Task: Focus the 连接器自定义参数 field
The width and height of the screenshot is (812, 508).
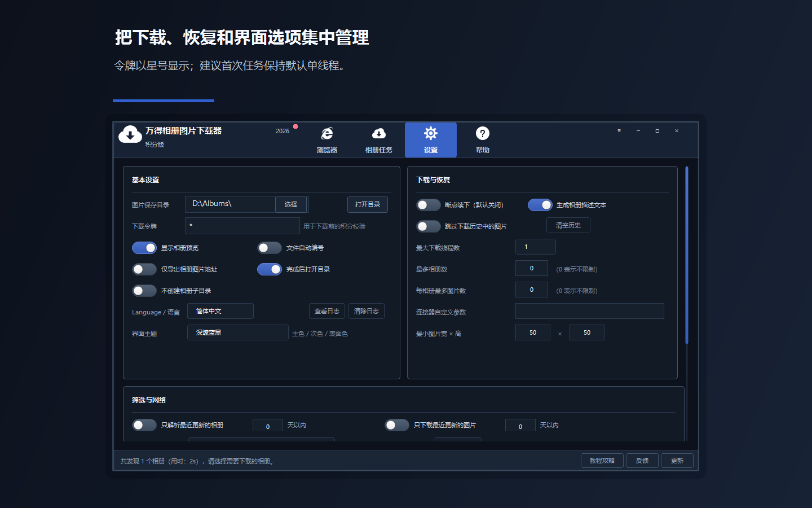Action: [590, 311]
